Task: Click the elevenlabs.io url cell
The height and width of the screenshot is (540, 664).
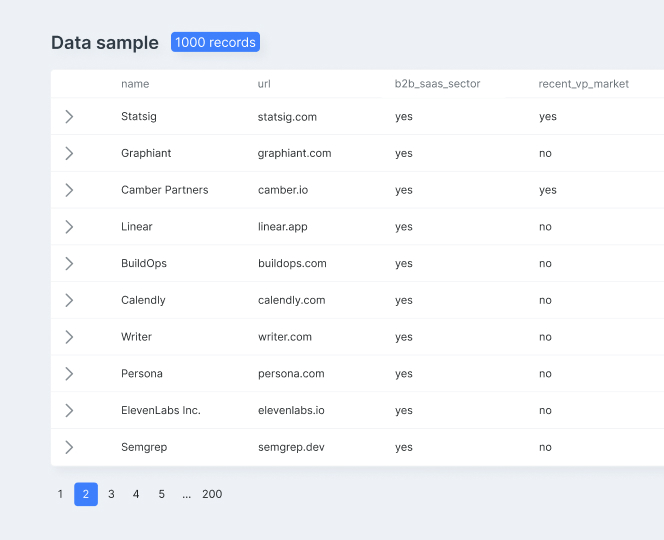Action: coord(291,410)
